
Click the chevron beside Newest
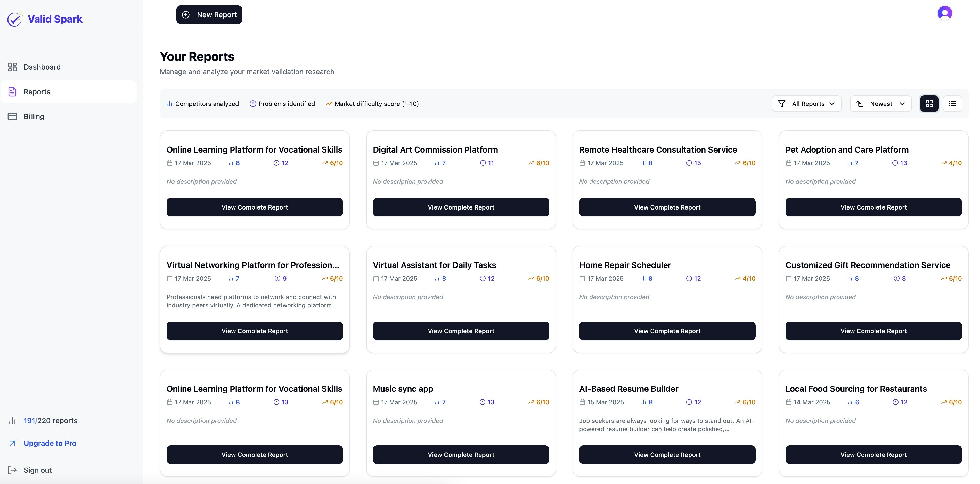click(902, 104)
